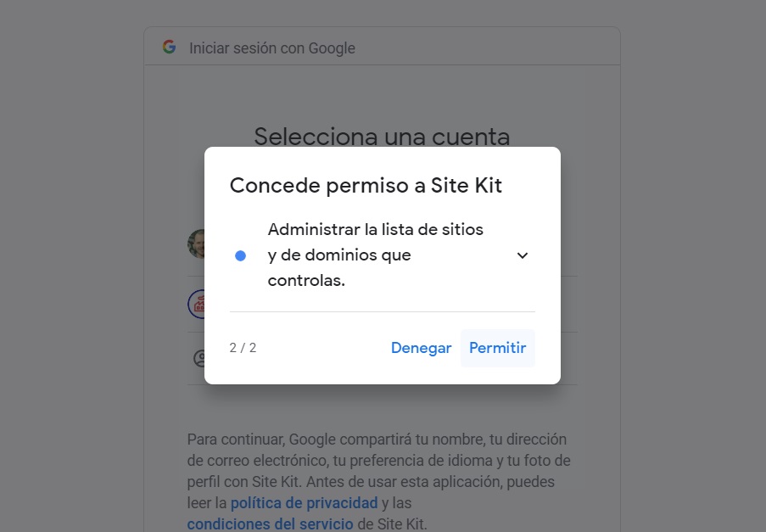Viewport: 766px width, 532px height.
Task: Click the divider line below the permission
Action: point(382,311)
